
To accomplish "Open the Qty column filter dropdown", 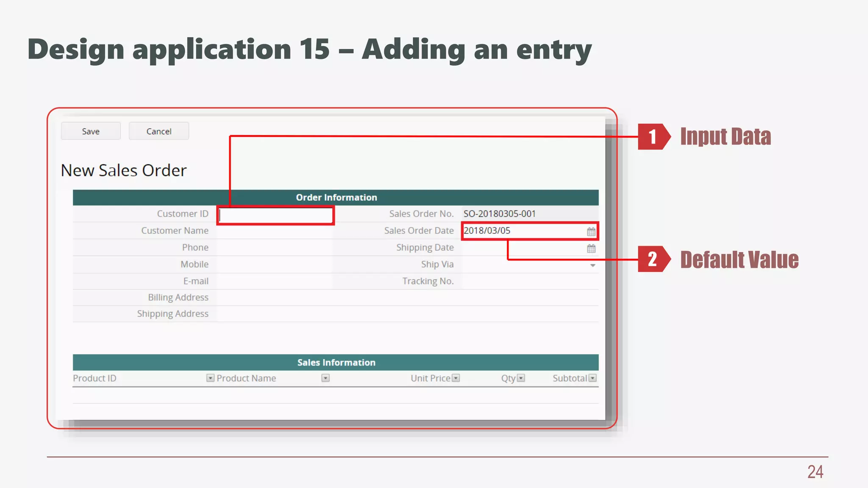I will [521, 378].
